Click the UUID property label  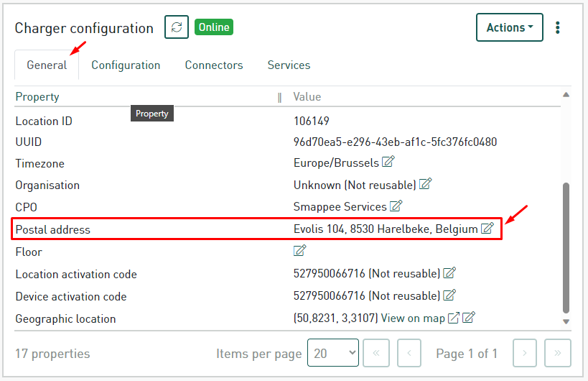(29, 142)
